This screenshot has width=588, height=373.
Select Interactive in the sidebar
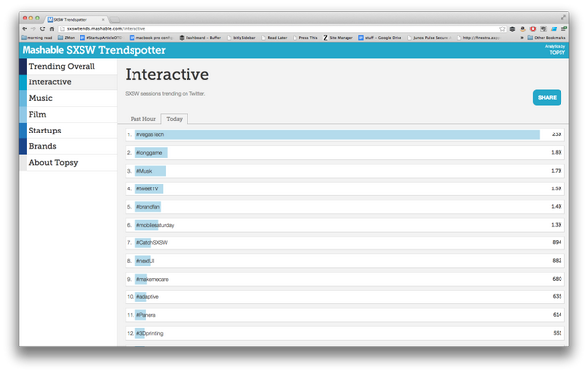point(69,82)
